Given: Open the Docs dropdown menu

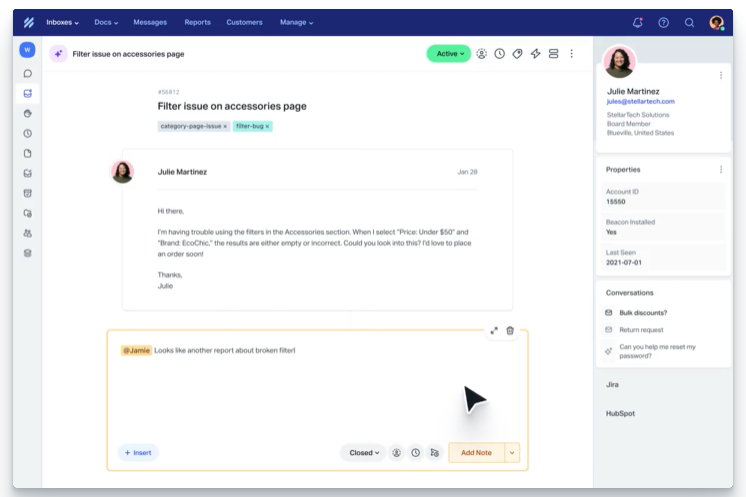Looking at the screenshot, I should (106, 22).
